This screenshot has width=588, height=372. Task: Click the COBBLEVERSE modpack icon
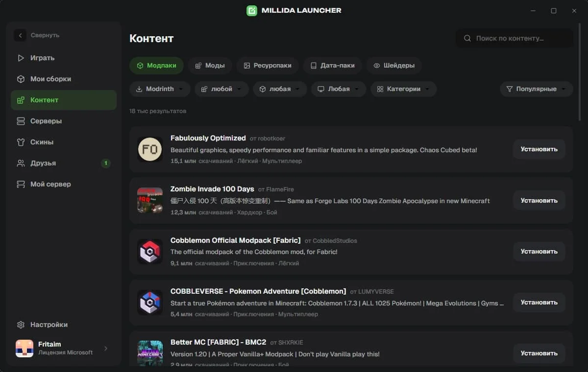coord(150,302)
